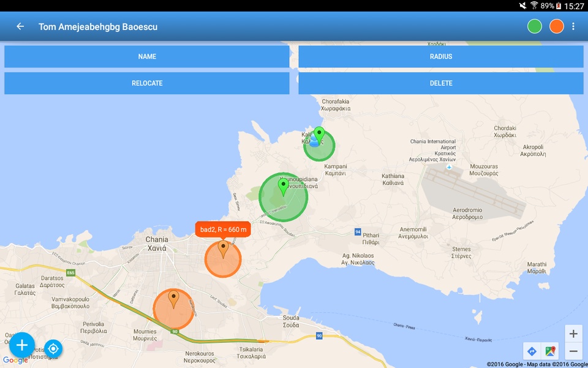This screenshot has height=368, width=588.
Task: Open the location in Google Maps
Action: [551, 351]
